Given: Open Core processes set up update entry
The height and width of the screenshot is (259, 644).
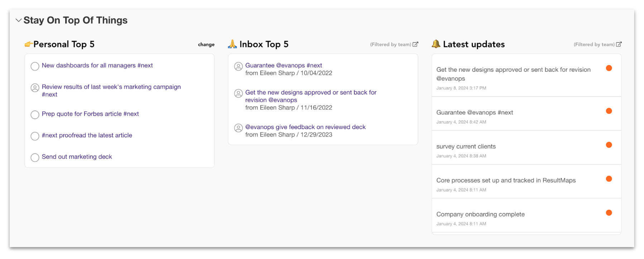Looking at the screenshot, I should pos(505,180).
